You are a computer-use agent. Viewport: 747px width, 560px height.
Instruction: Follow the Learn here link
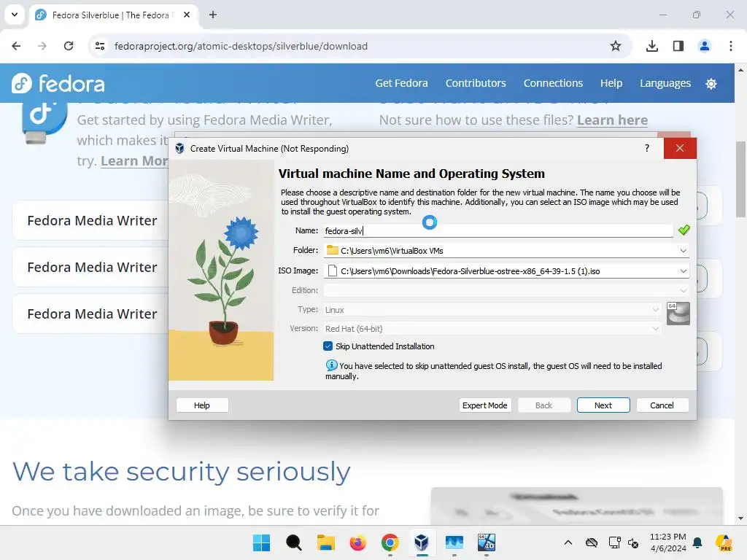click(x=612, y=120)
